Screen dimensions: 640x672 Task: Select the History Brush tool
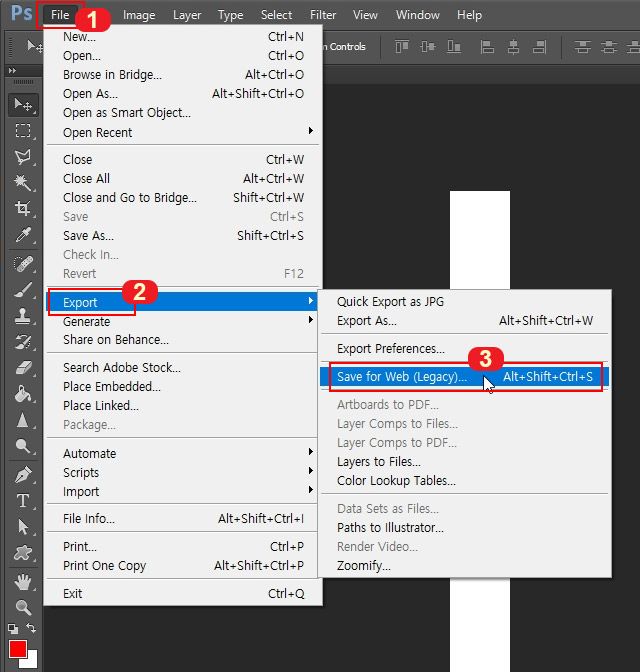point(23,342)
